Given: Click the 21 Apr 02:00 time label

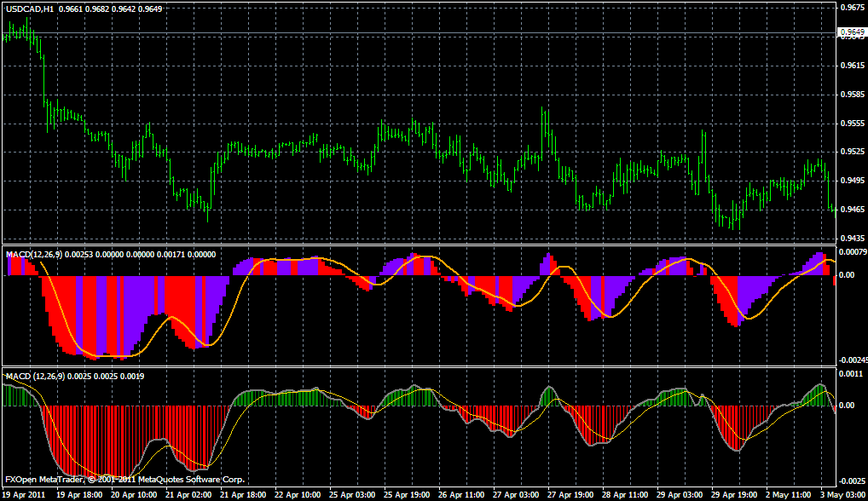Looking at the screenshot, I should (x=188, y=494).
